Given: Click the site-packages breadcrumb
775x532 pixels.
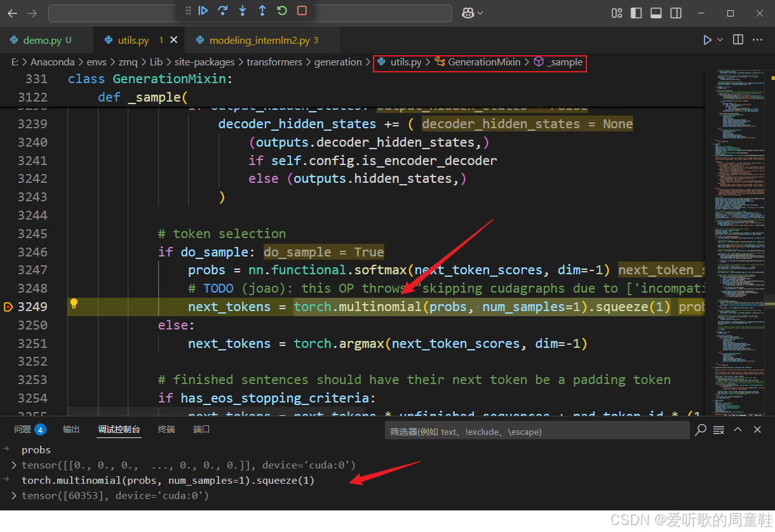Looking at the screenshot, I should click(205, 62).
